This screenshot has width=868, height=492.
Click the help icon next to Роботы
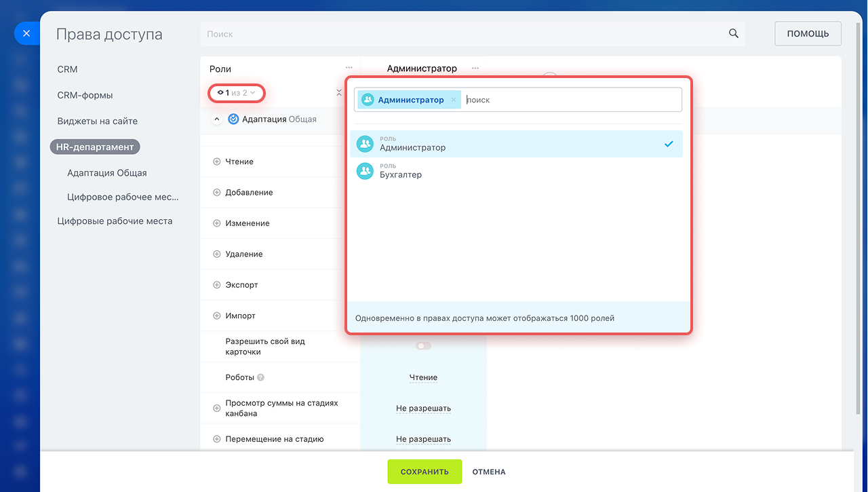(261, 377)
